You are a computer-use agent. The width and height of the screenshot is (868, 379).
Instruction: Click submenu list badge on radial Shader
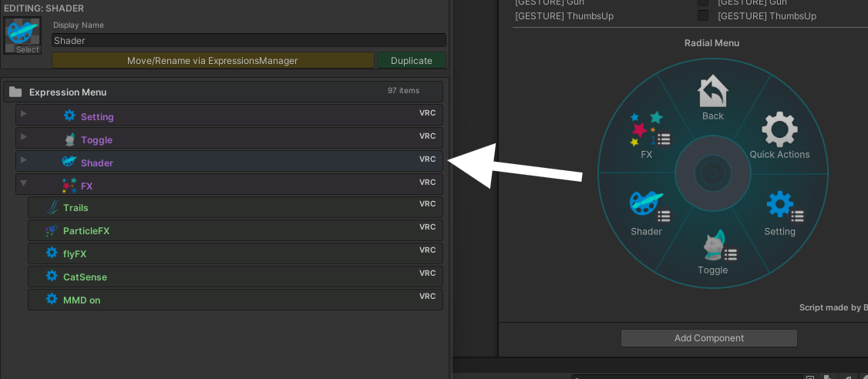(x=664, y=216)
